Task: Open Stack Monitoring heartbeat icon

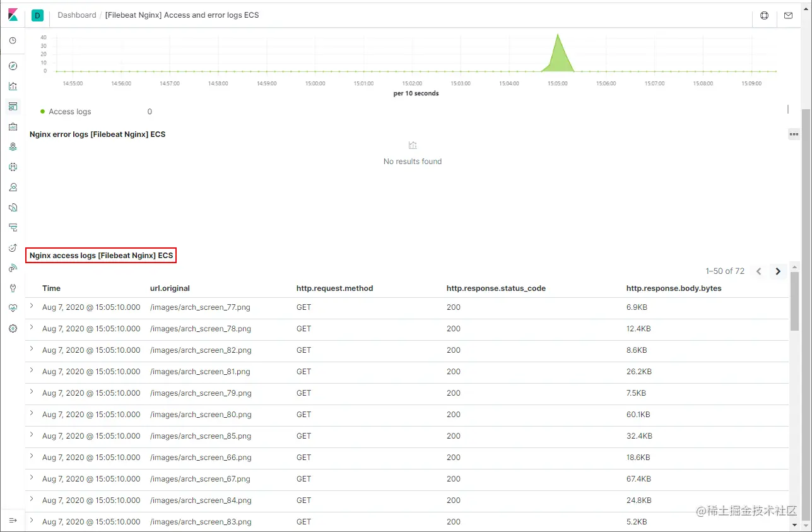Action: [x=13, y=309]
